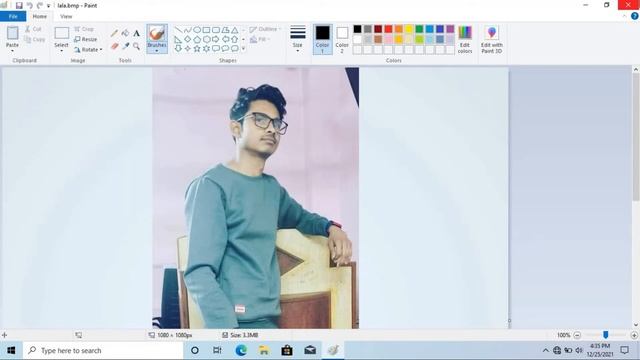This screenshot has height=360, width=640.
Task: Switch to the Home tab
Action: click(x=40, y=16)
